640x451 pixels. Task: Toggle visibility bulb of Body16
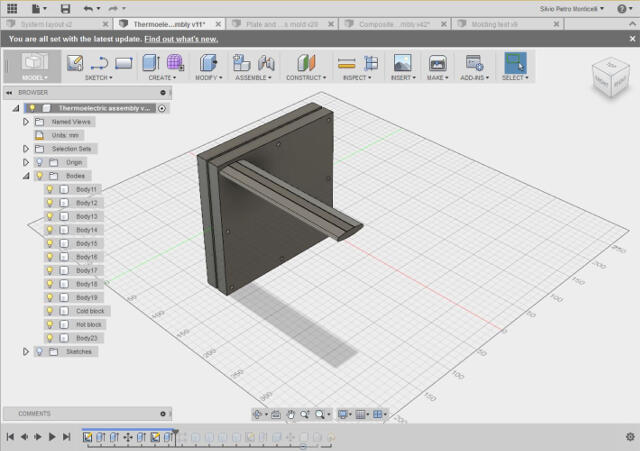(x=50, y=257)
